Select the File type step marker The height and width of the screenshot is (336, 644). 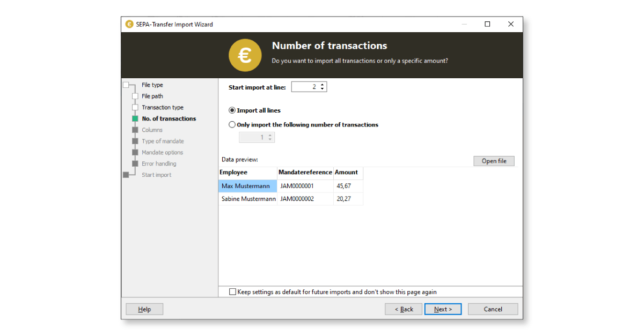point(126,85)
